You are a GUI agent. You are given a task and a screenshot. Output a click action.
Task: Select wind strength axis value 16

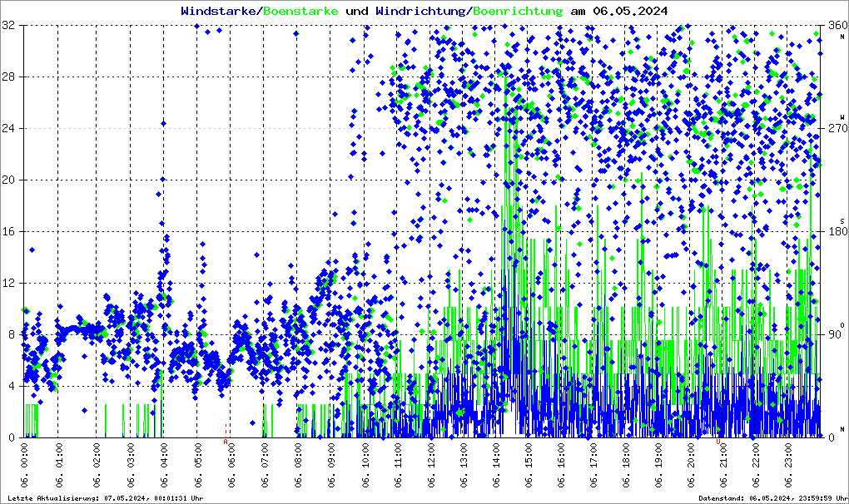coord(8,231)
